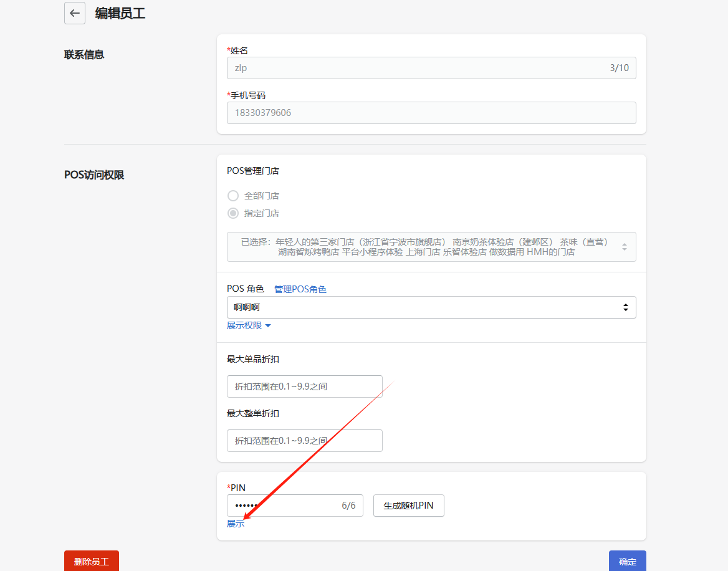Focus the 最大整单折扣 discount input
This screenshot has height=571, width=728.
pyautogui.click(x=304, y=441)
